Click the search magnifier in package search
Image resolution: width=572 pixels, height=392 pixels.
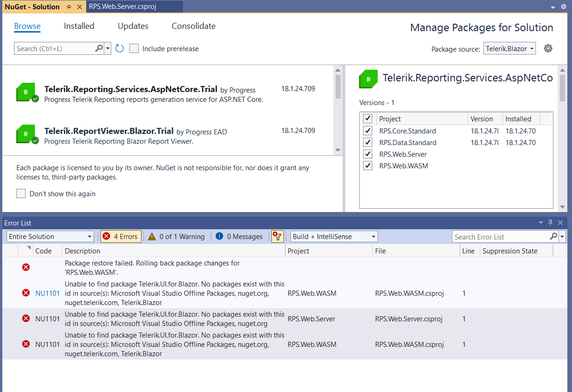point(99,48)
